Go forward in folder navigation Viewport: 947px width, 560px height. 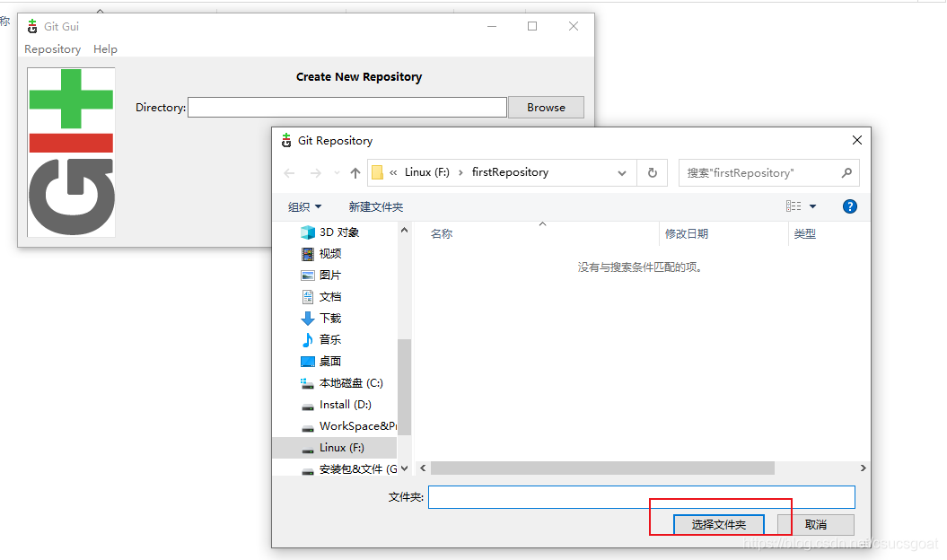coord(315,173)
